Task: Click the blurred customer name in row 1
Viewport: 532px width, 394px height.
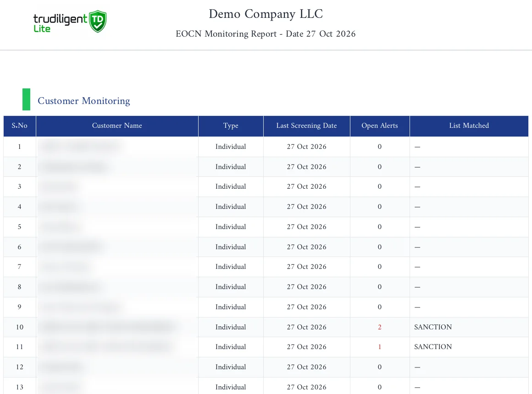Action: pyautogui.click(x=81, y=147)
